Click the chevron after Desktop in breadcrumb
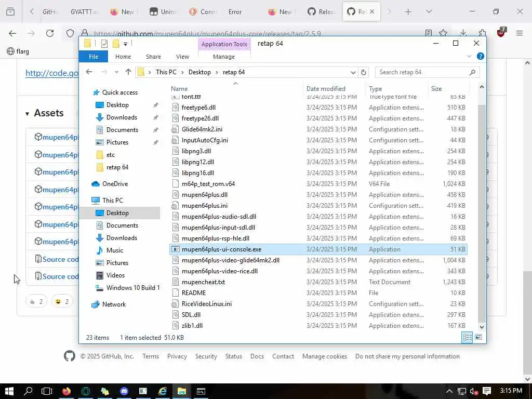 pyautogui.click(x=217, y=72)
